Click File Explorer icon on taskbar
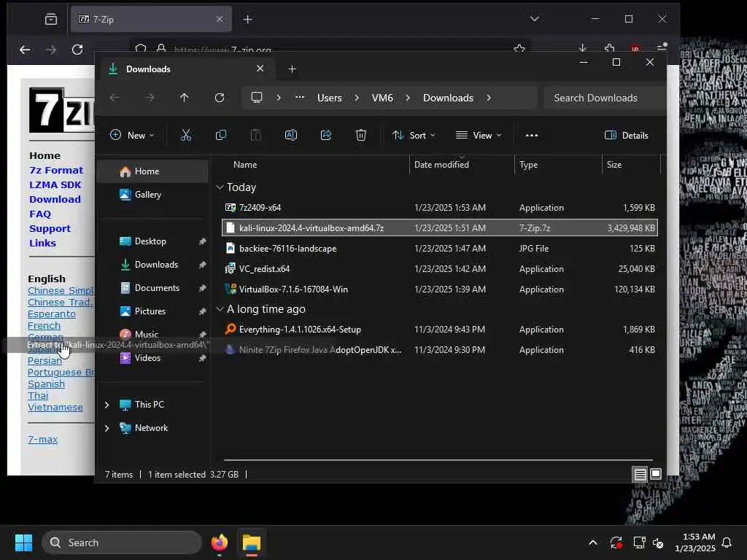The height and width of the screenshot is (560, 747). 252,542
